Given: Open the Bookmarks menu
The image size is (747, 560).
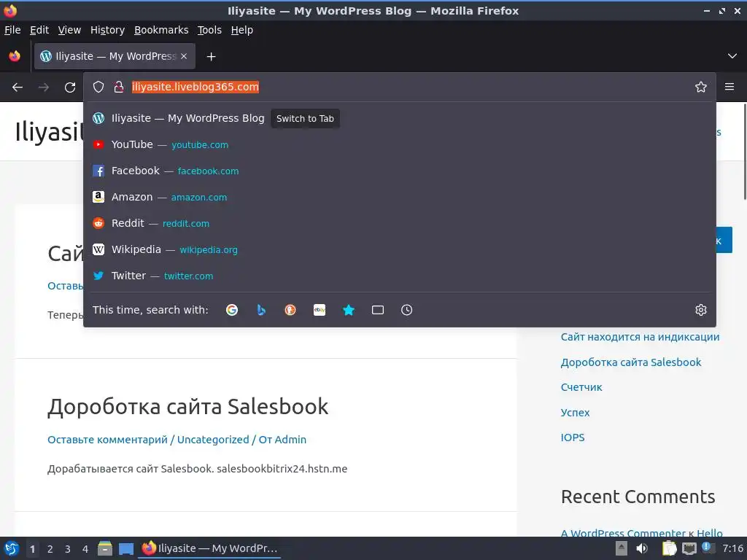Looking at the screenshot, I should [161, 30].
